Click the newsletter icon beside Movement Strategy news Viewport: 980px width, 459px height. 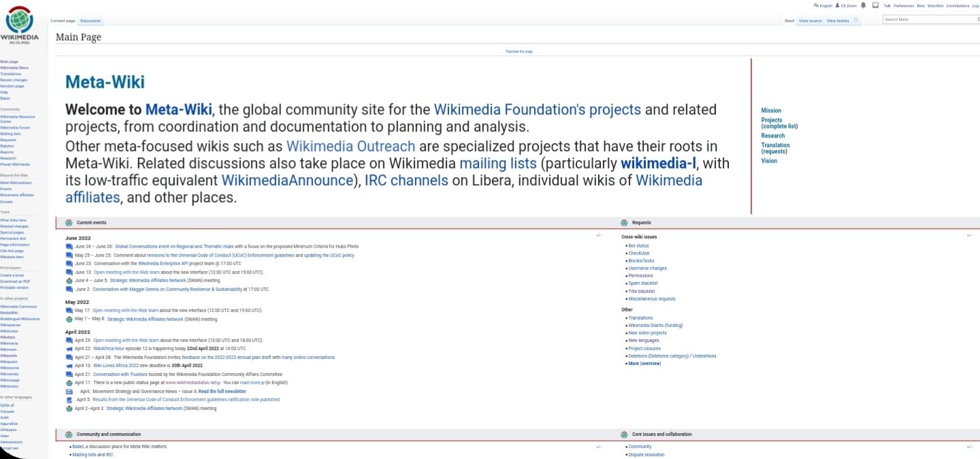69,392
